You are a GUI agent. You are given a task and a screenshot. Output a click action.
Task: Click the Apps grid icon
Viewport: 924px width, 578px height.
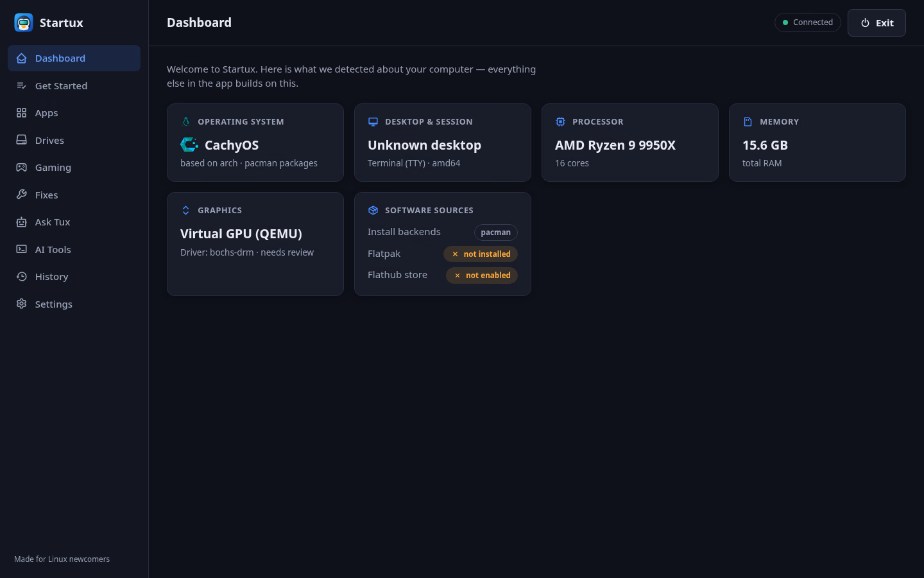(x=22, y=113)
